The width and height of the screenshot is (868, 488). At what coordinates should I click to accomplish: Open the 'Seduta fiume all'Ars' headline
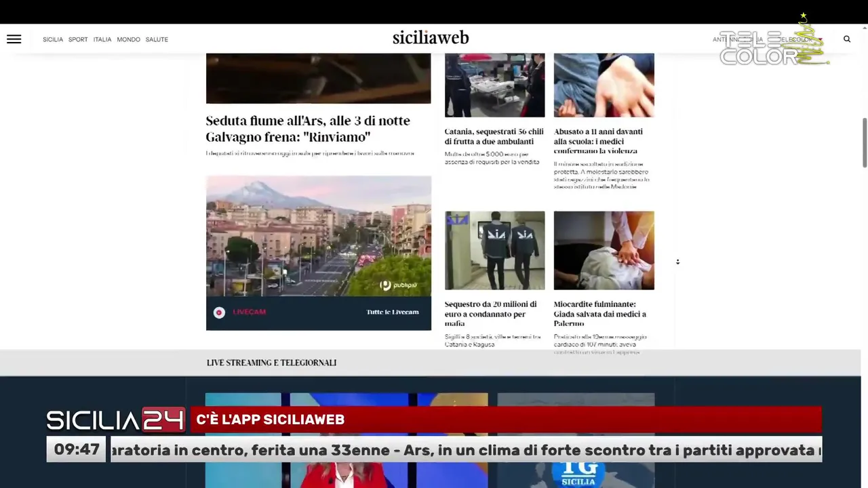[308, 129]
